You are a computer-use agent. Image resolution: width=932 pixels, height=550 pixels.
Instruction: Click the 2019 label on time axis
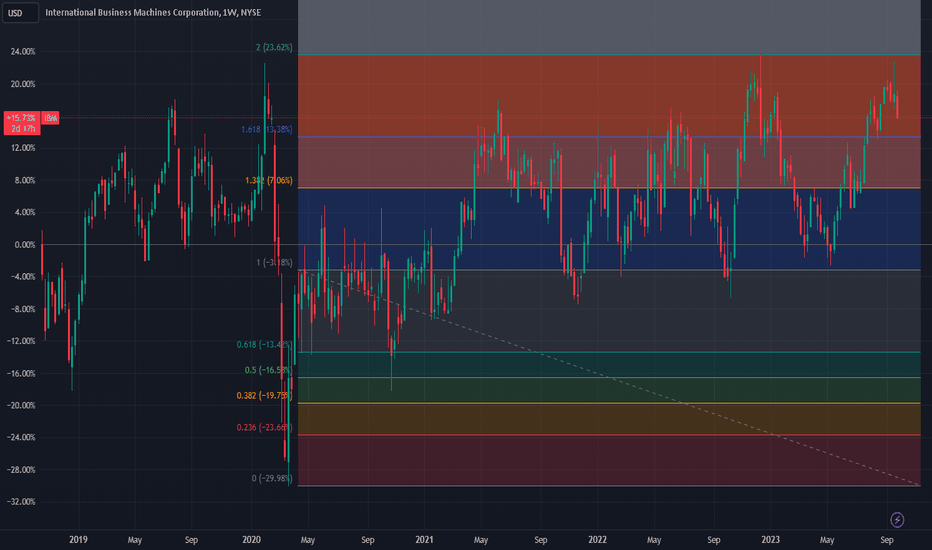[x=78, y=540]
